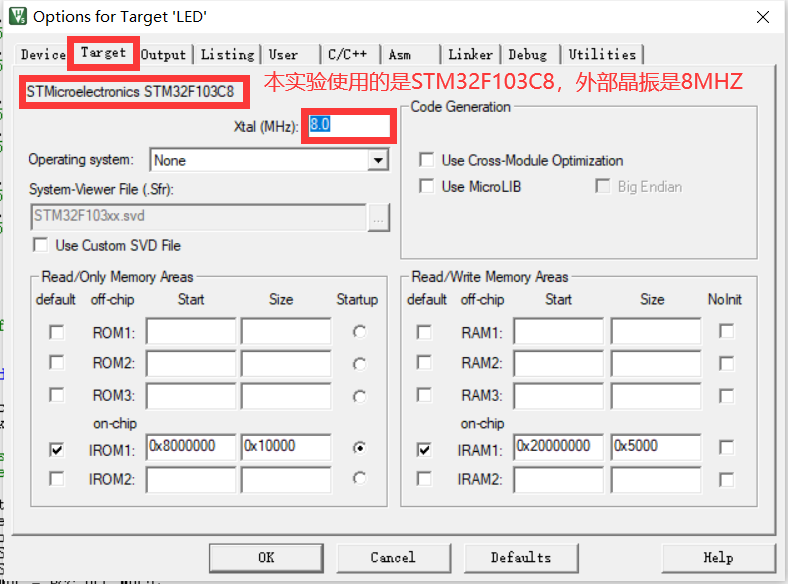
Task: Switch to the Linker tab
Action: 470,54
